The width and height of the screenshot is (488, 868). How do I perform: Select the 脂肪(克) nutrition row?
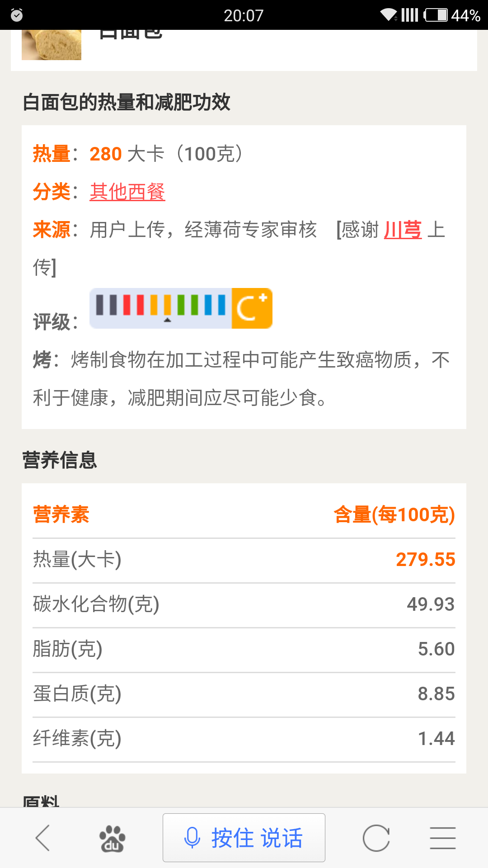tap(244, 649)
